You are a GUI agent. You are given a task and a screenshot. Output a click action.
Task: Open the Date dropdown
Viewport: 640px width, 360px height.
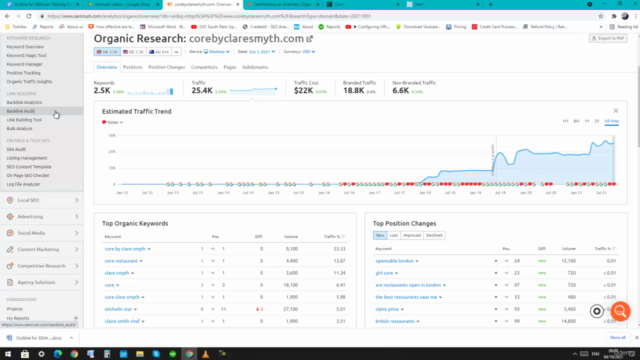pyautogui.click(x=262, y=52)
